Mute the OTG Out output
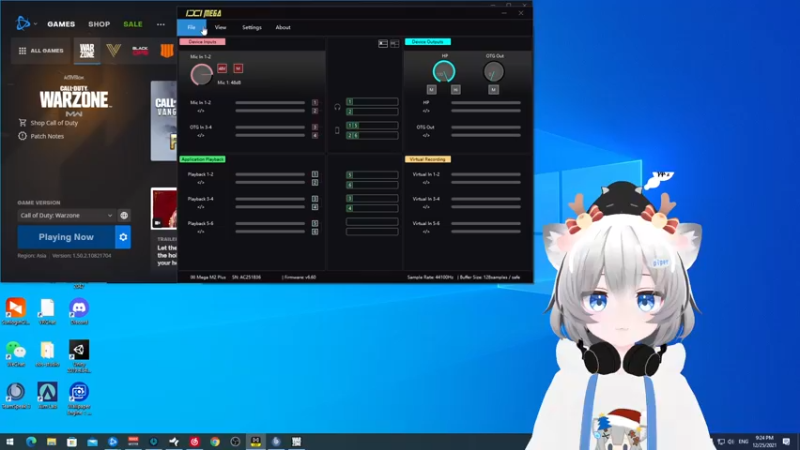 coord(493,90)
